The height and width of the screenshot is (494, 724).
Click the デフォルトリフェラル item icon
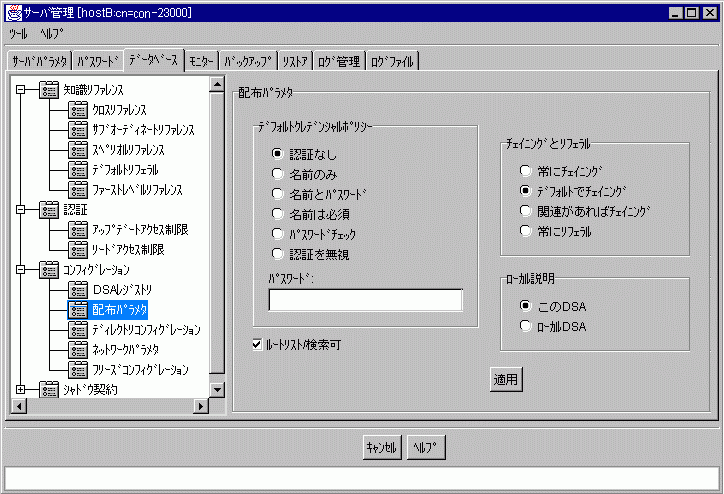pyautogui.click(x=78, y=170)
